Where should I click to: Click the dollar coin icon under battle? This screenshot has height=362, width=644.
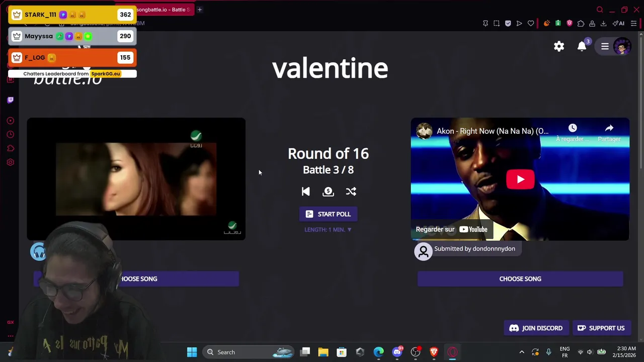tap(328, 192)
